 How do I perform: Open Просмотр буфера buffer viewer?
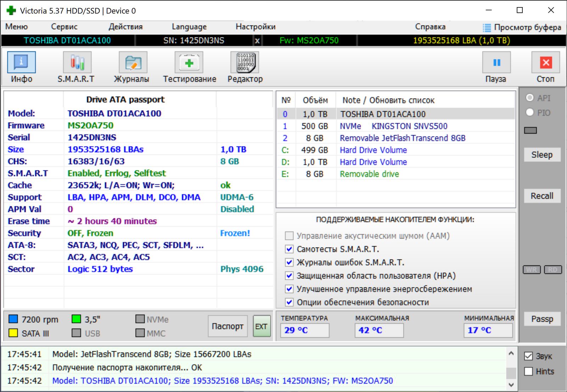(522, 27)
